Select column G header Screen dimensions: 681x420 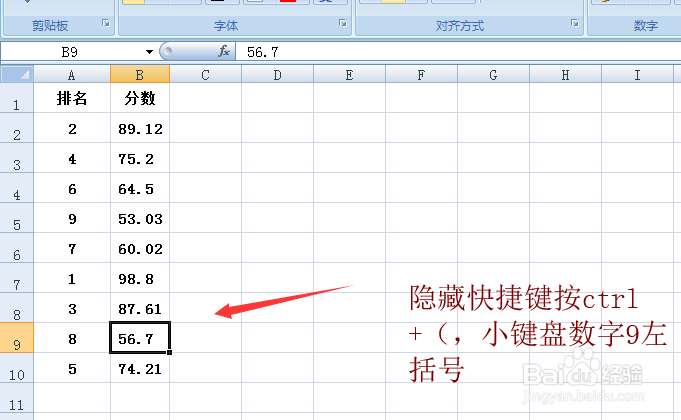pyautogui.click(x=493, y=75)
